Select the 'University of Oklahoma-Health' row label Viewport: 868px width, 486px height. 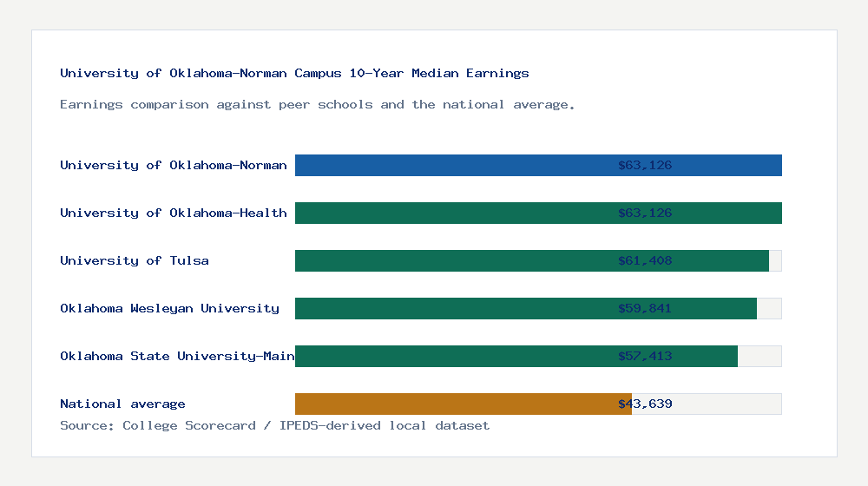pyautogui.click(x=174, y=213)
